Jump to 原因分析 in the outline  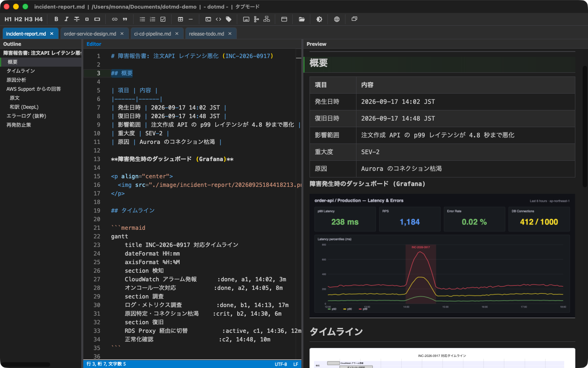point(41,80)
